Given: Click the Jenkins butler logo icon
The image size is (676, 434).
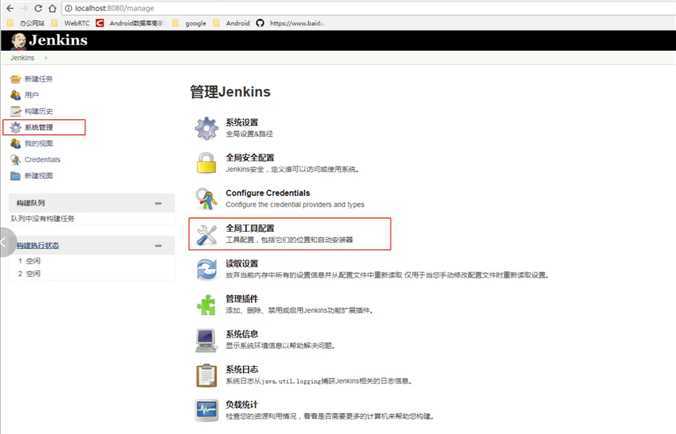Looking at the screenshot, I should point(18,41).
